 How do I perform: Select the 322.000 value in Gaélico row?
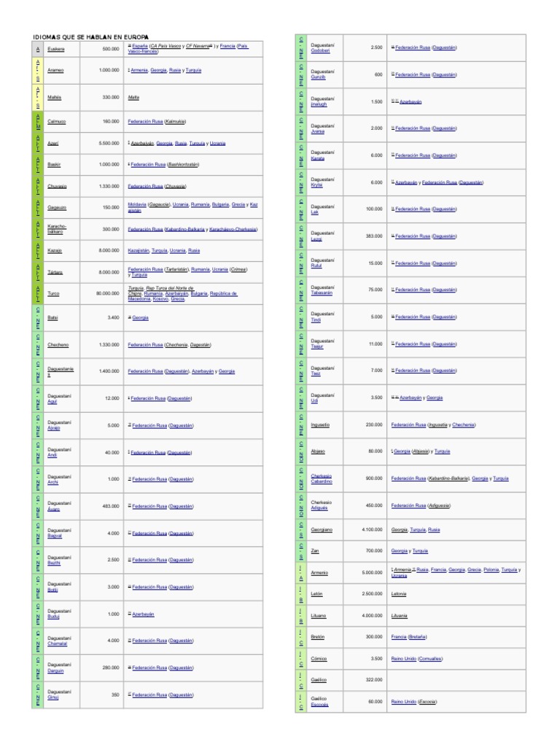coord(374,681)
